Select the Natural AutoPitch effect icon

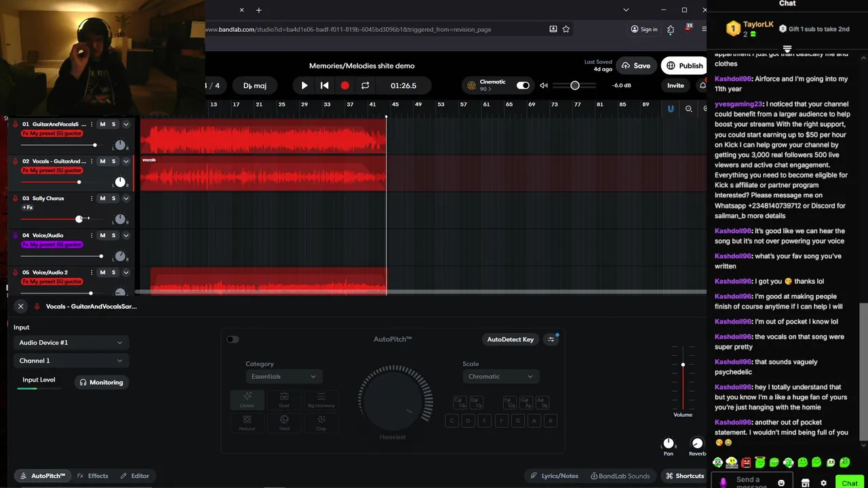pos(247,423)
